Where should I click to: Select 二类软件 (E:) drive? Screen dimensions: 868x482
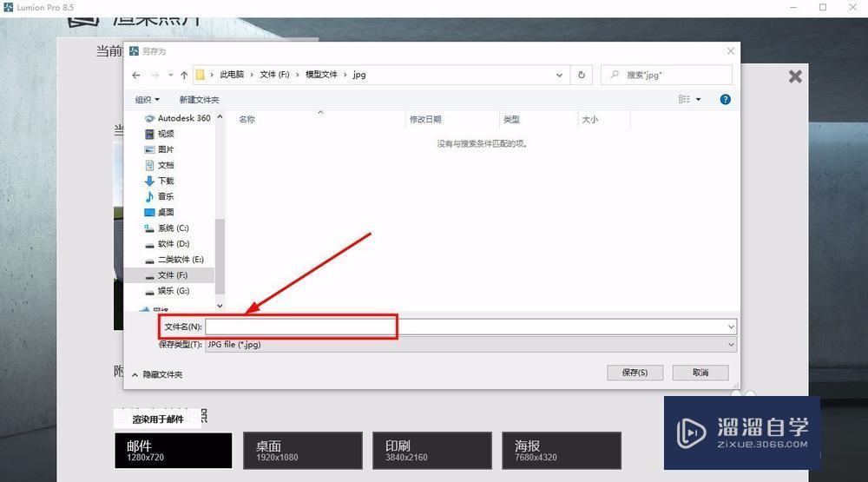click(x=174, y=260)
